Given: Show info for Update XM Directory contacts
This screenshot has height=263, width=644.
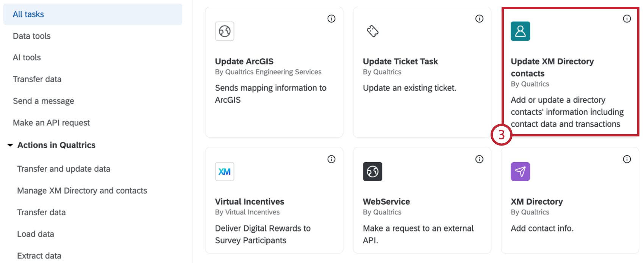Looking at the screenshot, I should 627,19.
